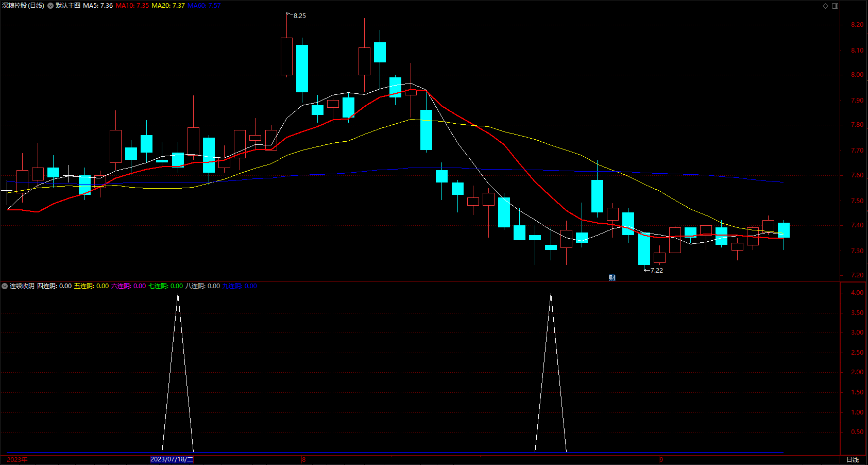Click the 7.22 low price marker

click(656, 271)
